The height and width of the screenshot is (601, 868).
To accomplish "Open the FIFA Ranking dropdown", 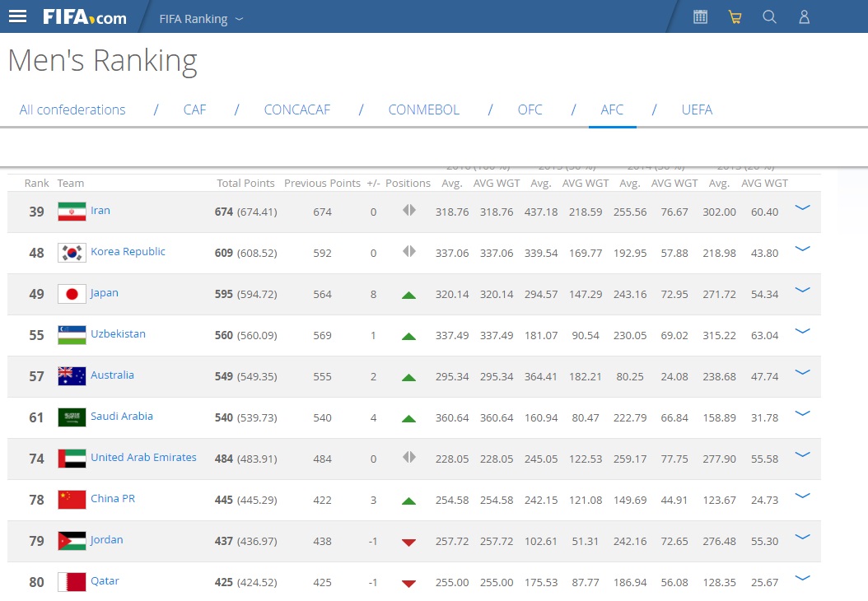I will [x=201, y=18].
